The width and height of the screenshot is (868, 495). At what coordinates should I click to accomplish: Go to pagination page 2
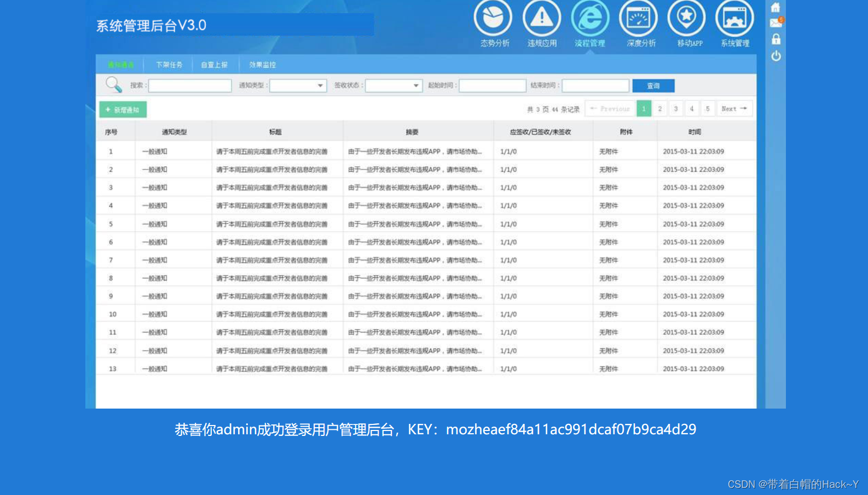tap(659, 109)
